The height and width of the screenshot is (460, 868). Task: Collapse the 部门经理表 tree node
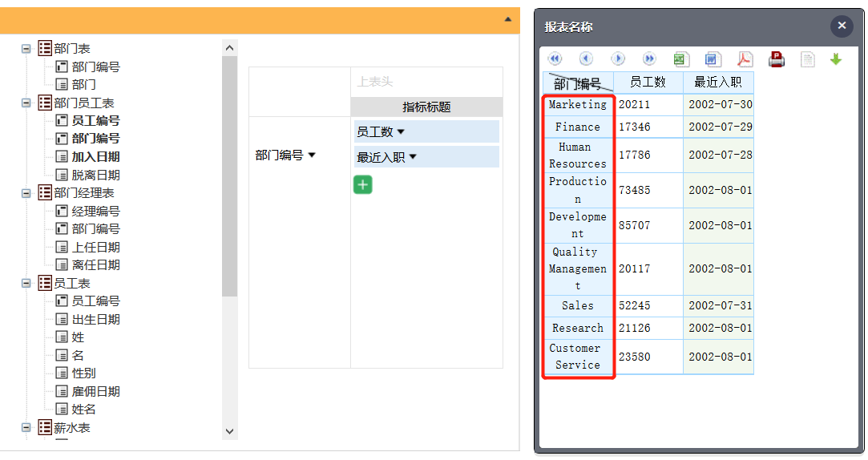(x=26, y=193)
